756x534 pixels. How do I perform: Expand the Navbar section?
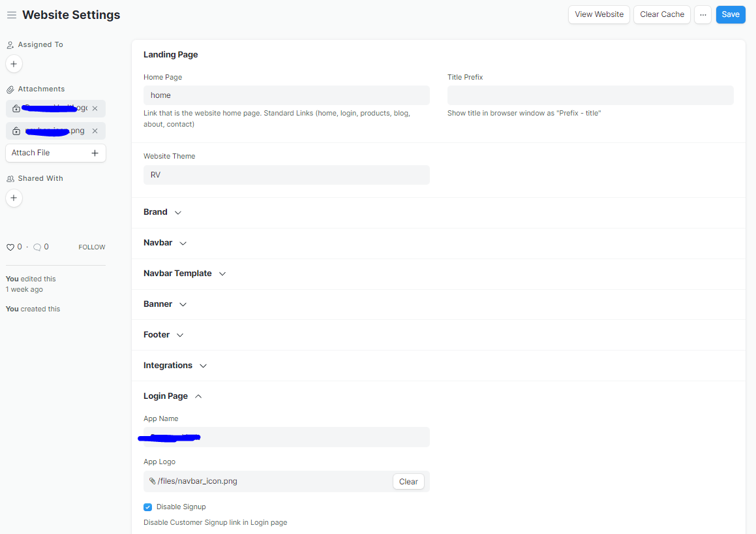pos(164,243)
